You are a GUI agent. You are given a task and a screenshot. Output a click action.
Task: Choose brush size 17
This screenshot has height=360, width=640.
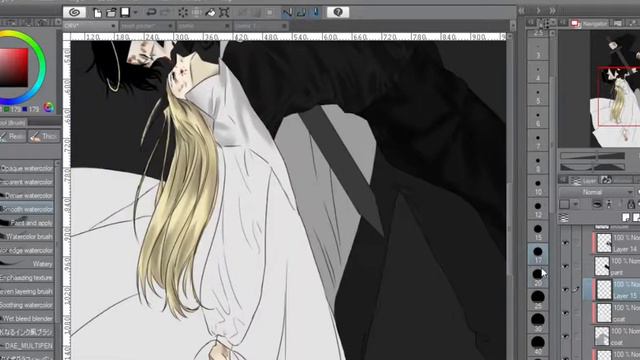pyautogui.click(x=538, y=255)
